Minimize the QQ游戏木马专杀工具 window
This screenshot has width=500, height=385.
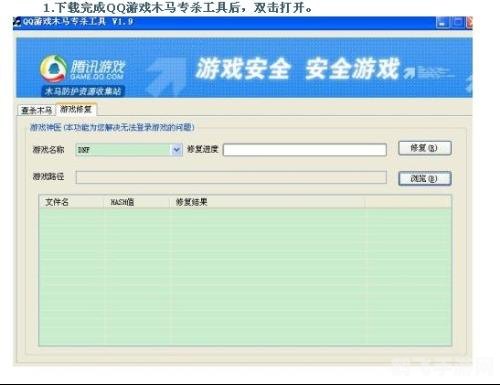[x=443, y=23]
